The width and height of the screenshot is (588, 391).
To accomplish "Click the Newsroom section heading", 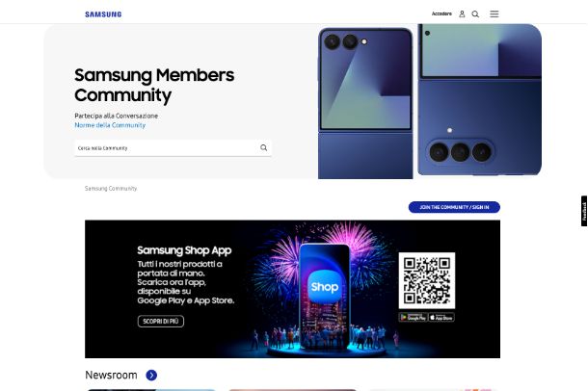I will [111, 375].
